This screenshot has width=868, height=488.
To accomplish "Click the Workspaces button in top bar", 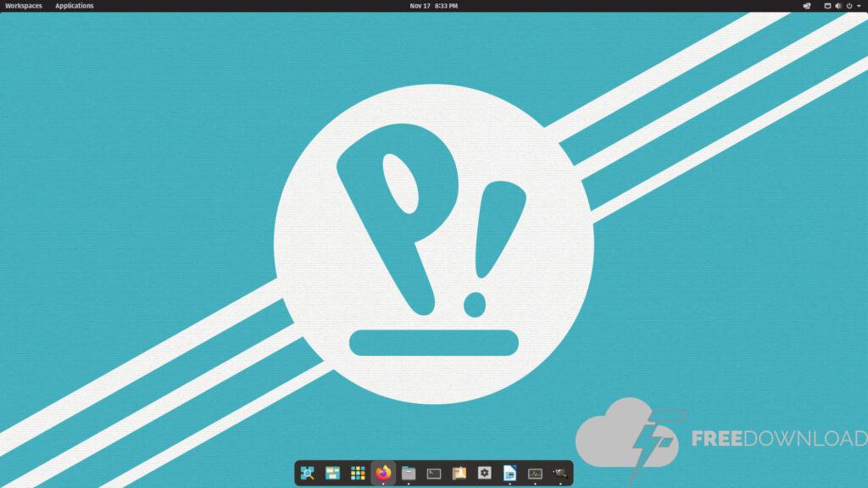I will pyautogui.click(x=24, y=6).
